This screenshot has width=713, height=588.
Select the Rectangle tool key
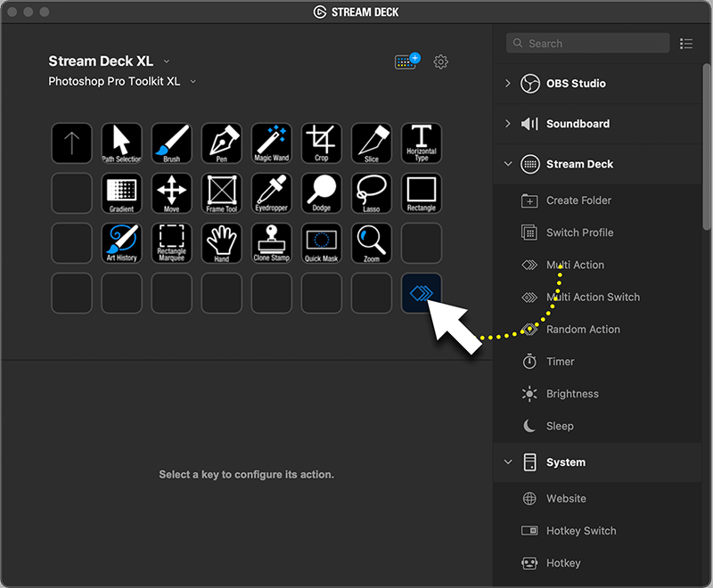point(422,193)
